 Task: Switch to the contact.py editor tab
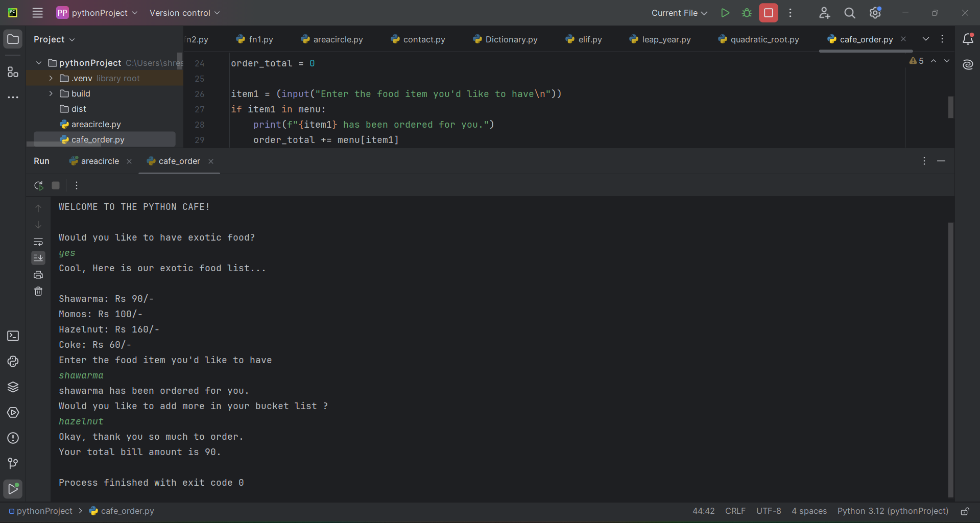[418, 39]
